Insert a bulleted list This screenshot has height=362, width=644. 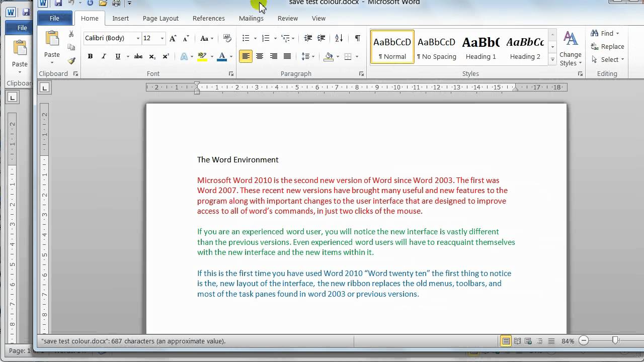click(x=246, y=38)
